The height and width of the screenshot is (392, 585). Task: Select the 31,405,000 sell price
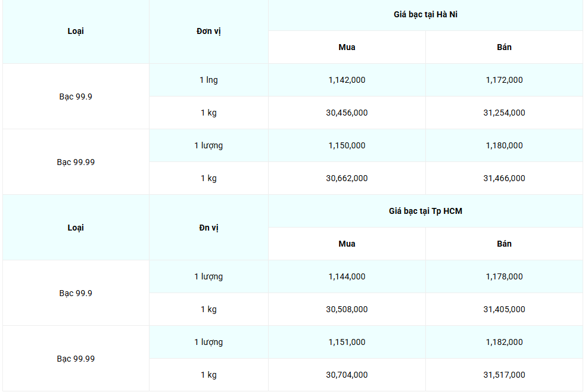(504, 309)
